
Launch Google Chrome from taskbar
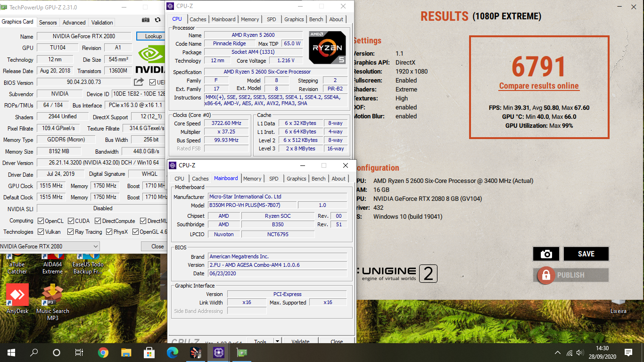coord(103,353)
